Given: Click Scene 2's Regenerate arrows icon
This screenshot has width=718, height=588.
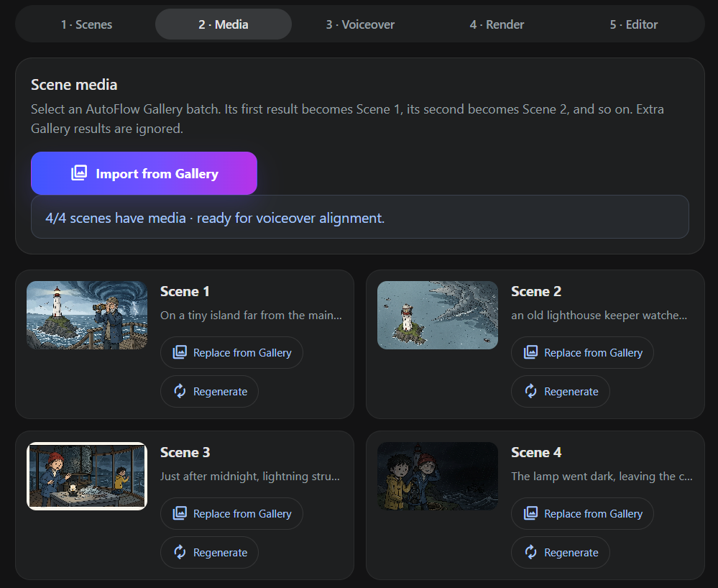Looking at the screenshot, I should 530,391.
